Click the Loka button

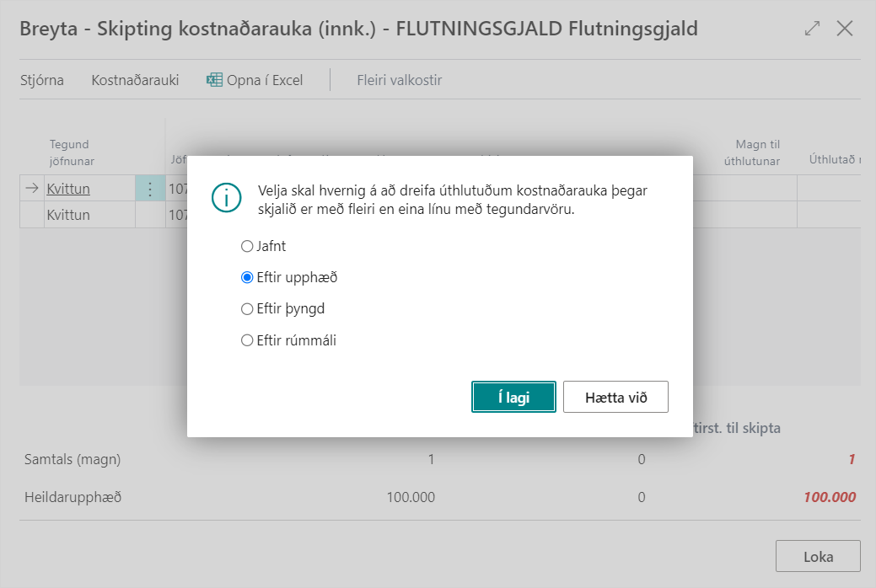point(818,557)
